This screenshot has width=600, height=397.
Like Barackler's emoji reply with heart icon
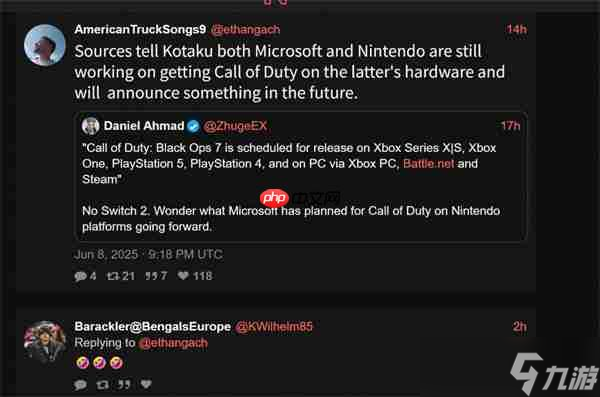click(x=146, y=384)
